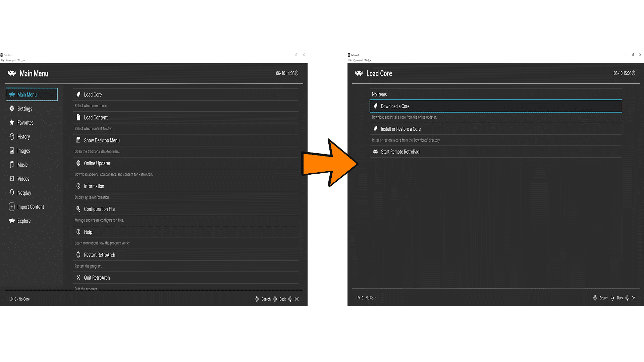This screenshot has height=362, width=644.
Task: Open Show Desktop Menu entry
Action: pyautogui.click(x=102, y=140)
